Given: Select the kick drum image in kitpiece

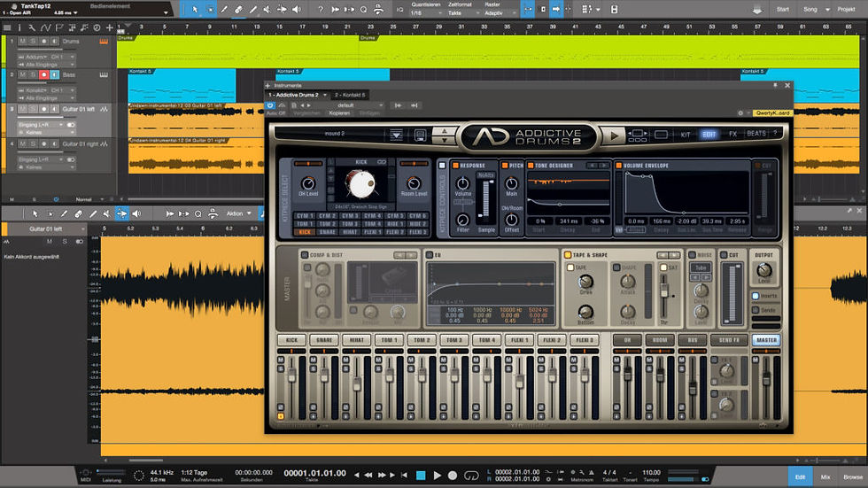Looking at the screenshot, I should point(361,183).
